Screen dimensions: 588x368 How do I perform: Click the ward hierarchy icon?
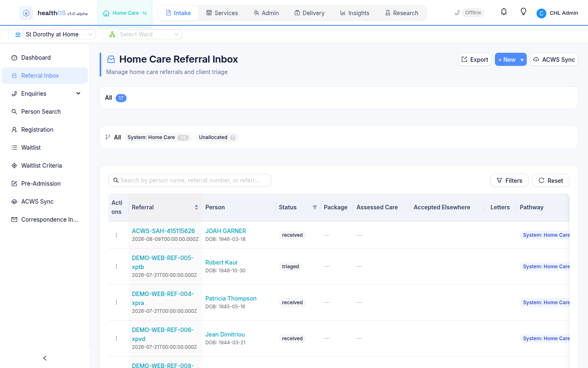pos(112,34)
